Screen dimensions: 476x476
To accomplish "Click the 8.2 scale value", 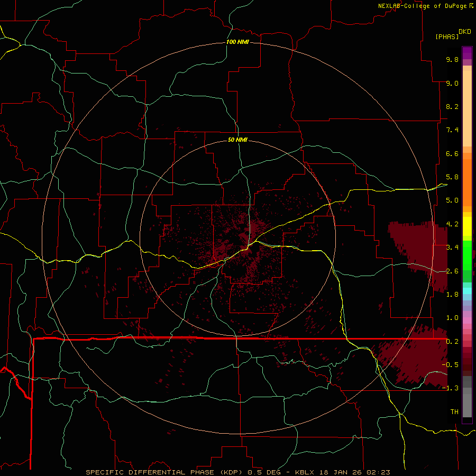I will click(x=452, y=107).
